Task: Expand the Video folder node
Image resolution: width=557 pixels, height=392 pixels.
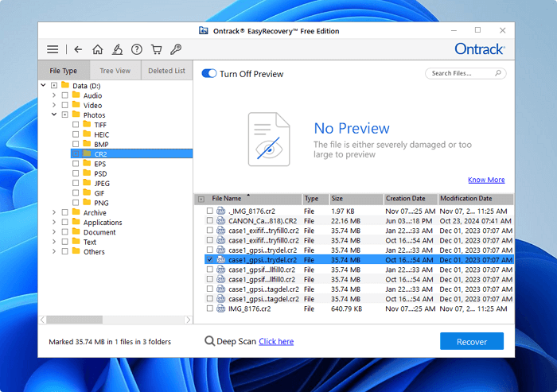Action: pyautogui.click(x=54, y=105)
